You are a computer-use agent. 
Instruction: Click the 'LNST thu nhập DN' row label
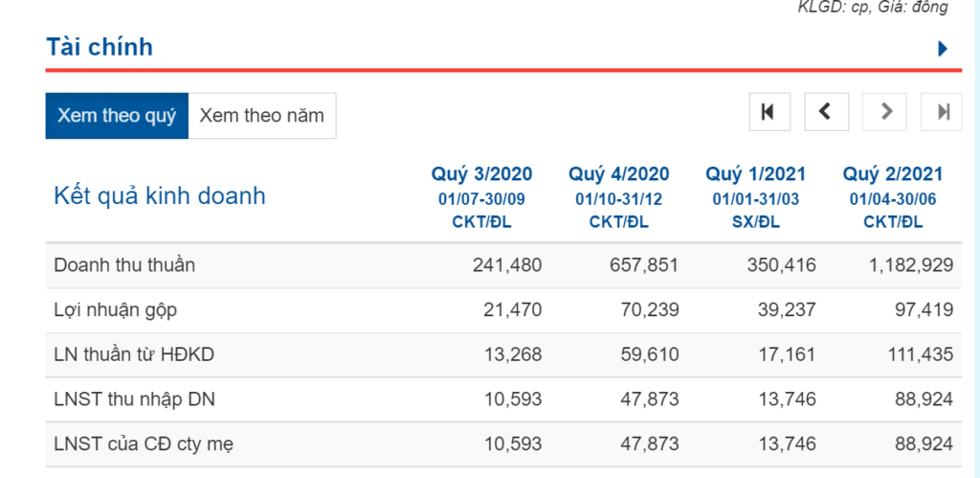coord(134,399)
